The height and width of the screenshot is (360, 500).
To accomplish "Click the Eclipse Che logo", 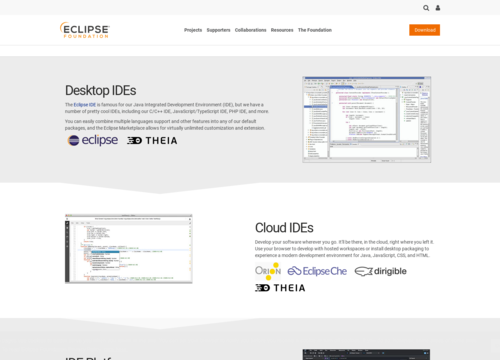I will [317, 271].
